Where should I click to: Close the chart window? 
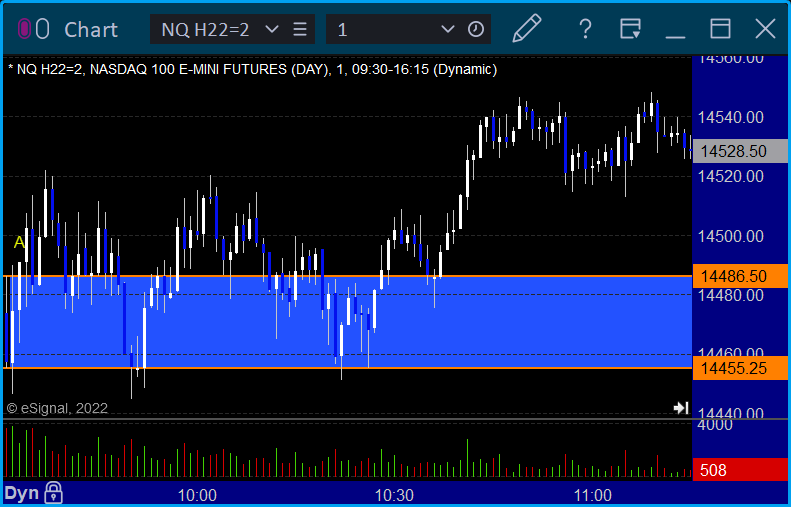click(x=765, y=29)
